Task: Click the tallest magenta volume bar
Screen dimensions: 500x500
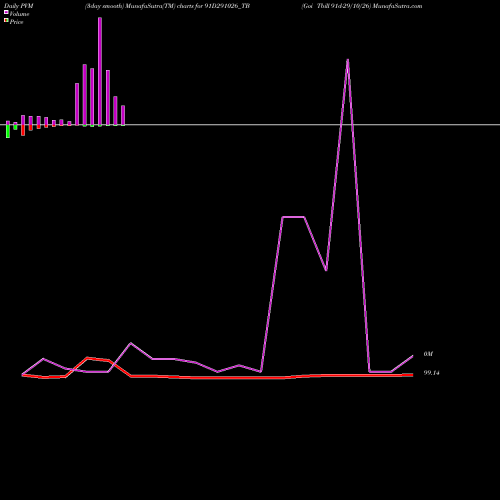Action: click(100, 72)
